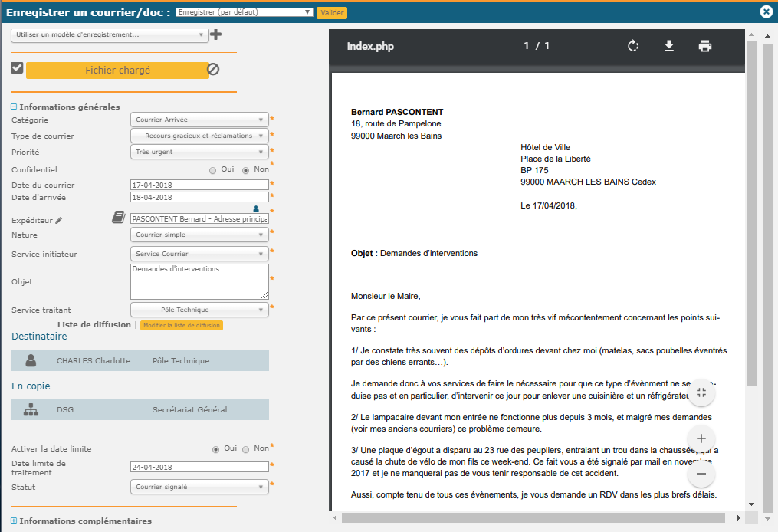778x532 pixels.
Task: Click the Objet text area
Action: [x=199, y=281]
